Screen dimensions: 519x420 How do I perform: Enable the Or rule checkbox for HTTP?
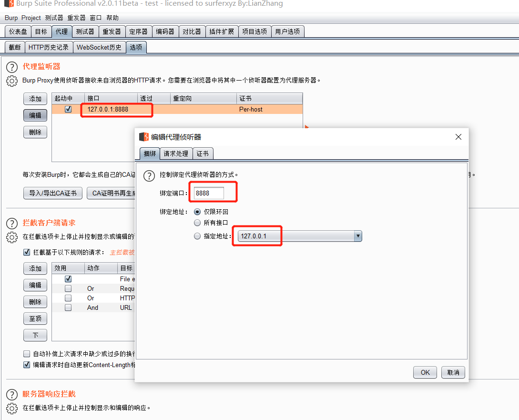pos(68,298)
